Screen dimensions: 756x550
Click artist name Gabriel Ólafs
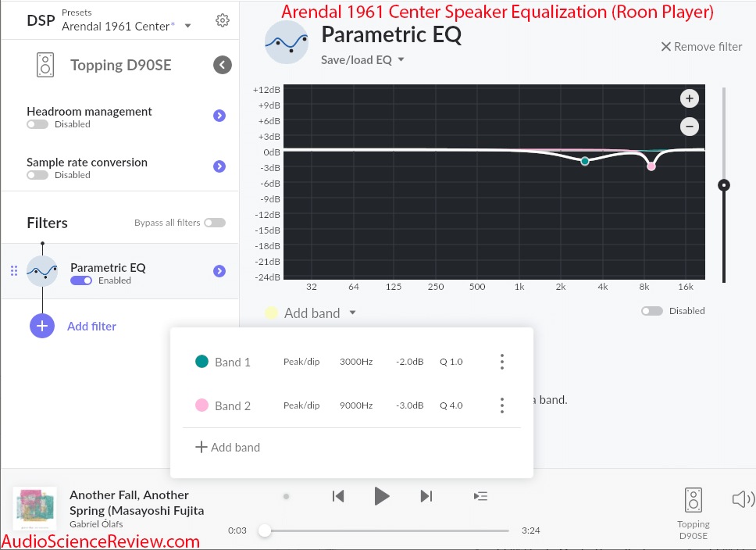tap(96, 524)
